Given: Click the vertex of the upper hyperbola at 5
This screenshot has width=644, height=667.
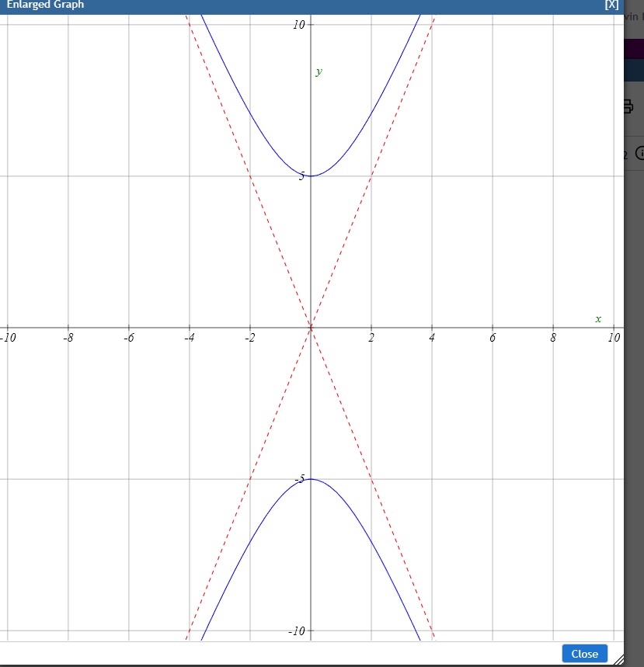Looking at the screenshot, I should [312, 175].
